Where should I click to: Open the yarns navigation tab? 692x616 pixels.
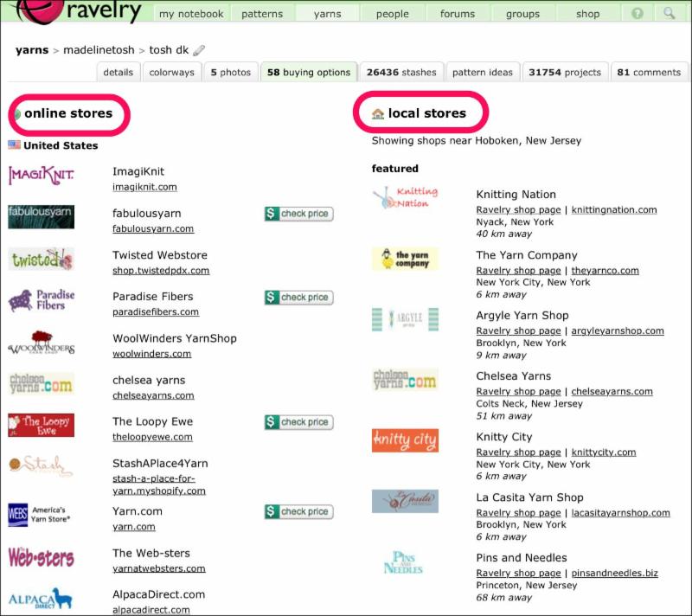(x=327, y=14)
